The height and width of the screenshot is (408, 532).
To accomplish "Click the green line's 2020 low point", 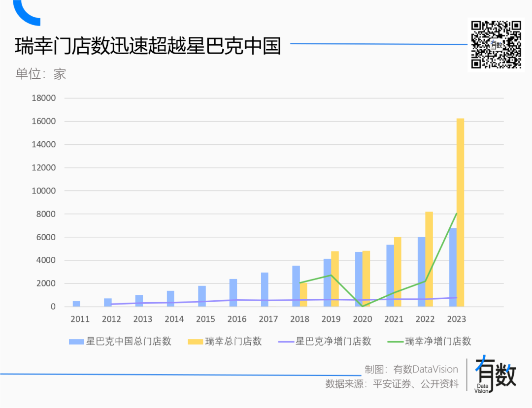I will pos(363,306).
